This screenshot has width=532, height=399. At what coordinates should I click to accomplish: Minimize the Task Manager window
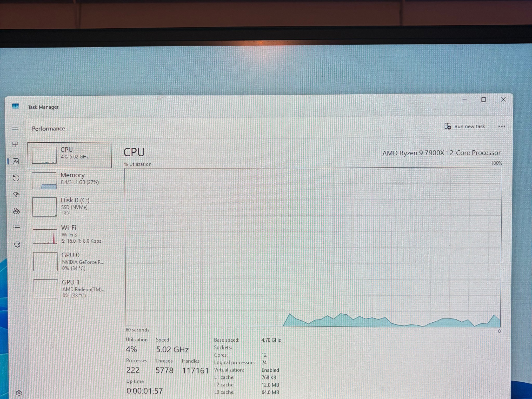(x=464, y=100)
